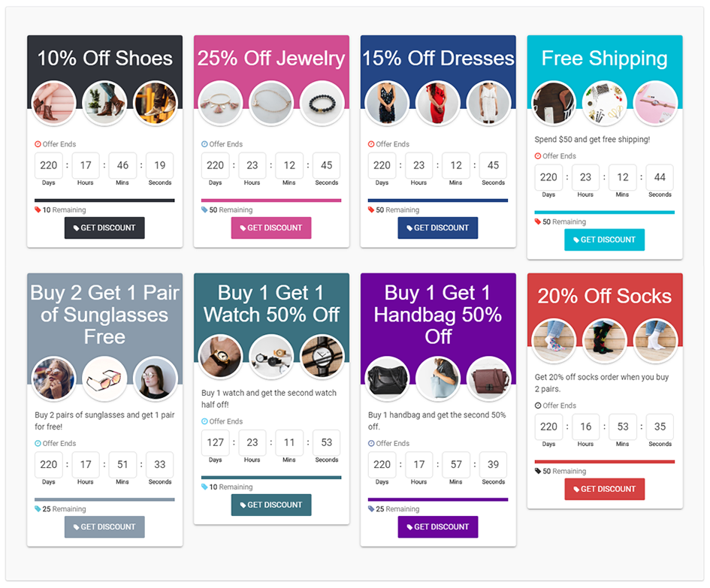Open the red dress thumbnail
710x588 pixels.
[437, 103]
